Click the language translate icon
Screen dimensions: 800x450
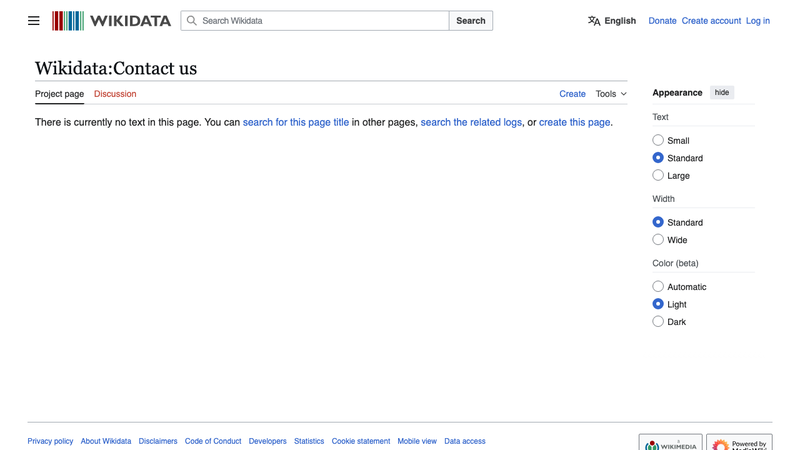pyautogui.click(x=594, y=21)
